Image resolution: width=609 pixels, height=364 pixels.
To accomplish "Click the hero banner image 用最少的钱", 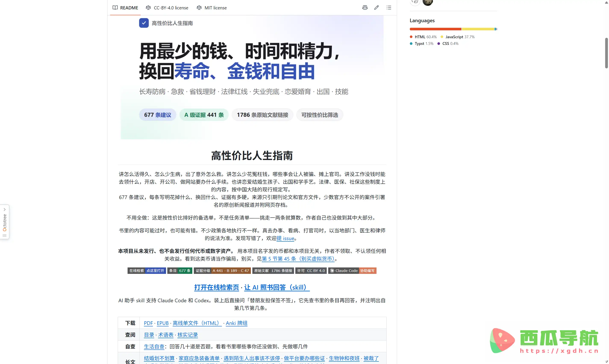I will pyautogui.click(x=252, y=77).
